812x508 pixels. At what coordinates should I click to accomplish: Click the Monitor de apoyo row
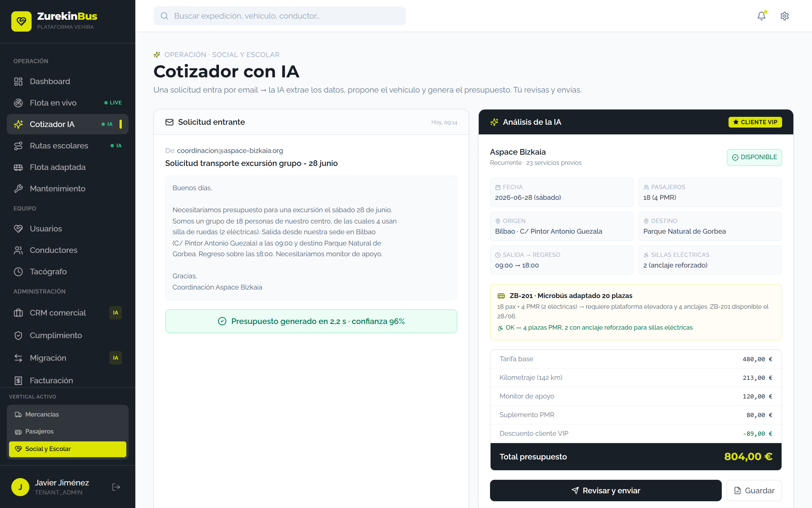tap(636, 397)
